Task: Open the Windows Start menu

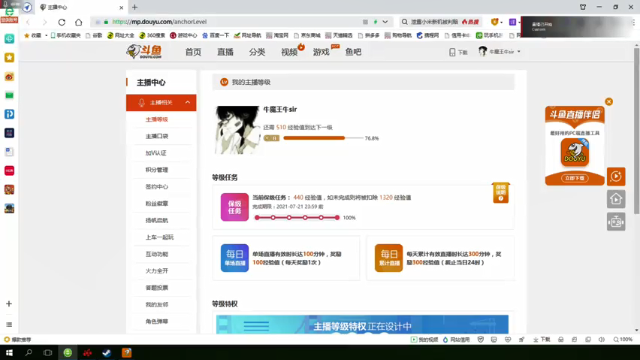Action: pyautogui.click(x=9, y=353)
